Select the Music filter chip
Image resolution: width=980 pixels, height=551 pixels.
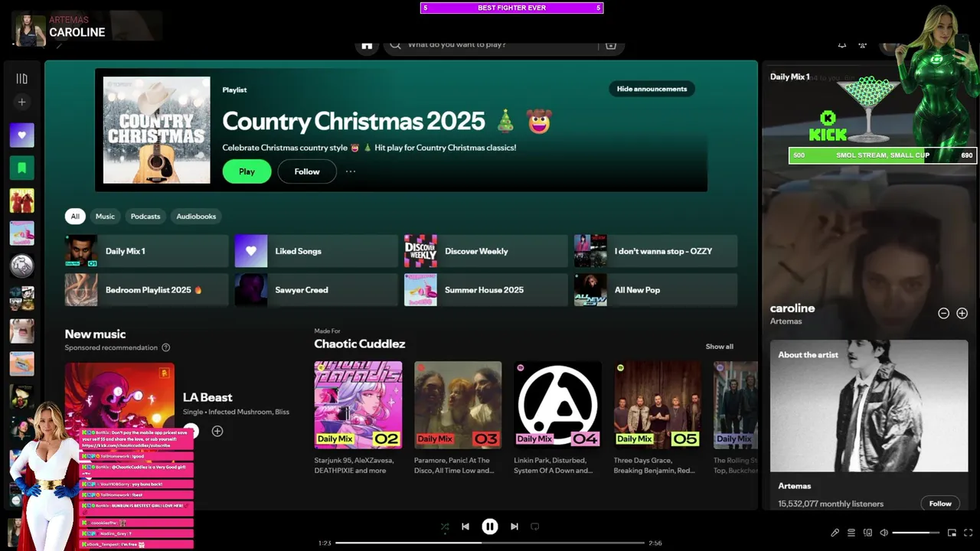coord(105,217)
